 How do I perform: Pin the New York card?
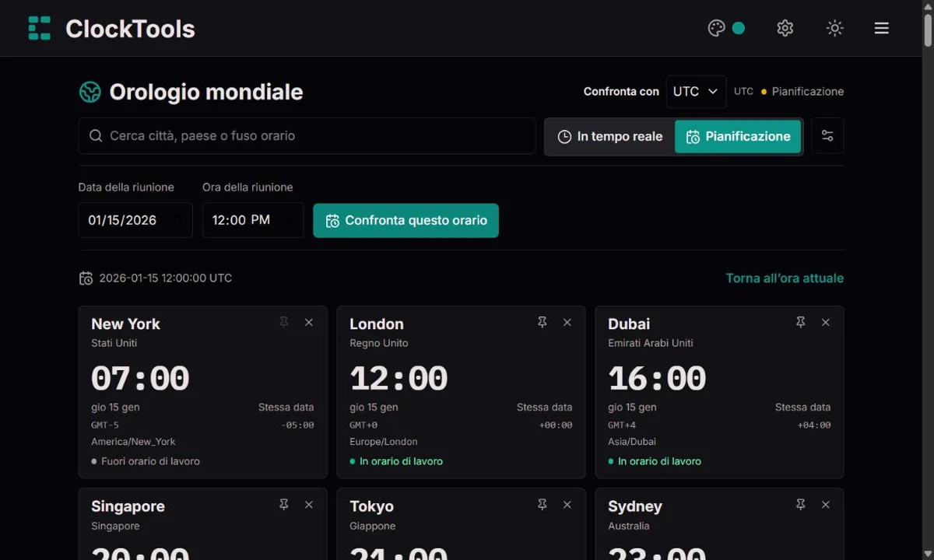pyautogui.click(x=284, y=322)
